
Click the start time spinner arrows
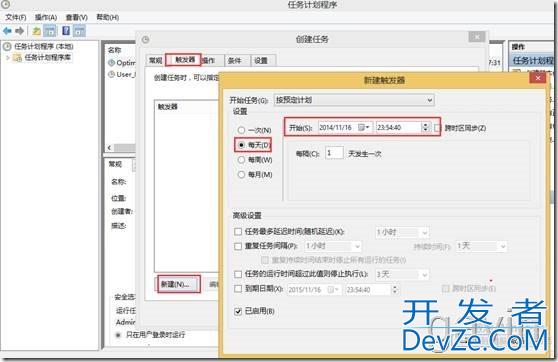pos(425,127)
